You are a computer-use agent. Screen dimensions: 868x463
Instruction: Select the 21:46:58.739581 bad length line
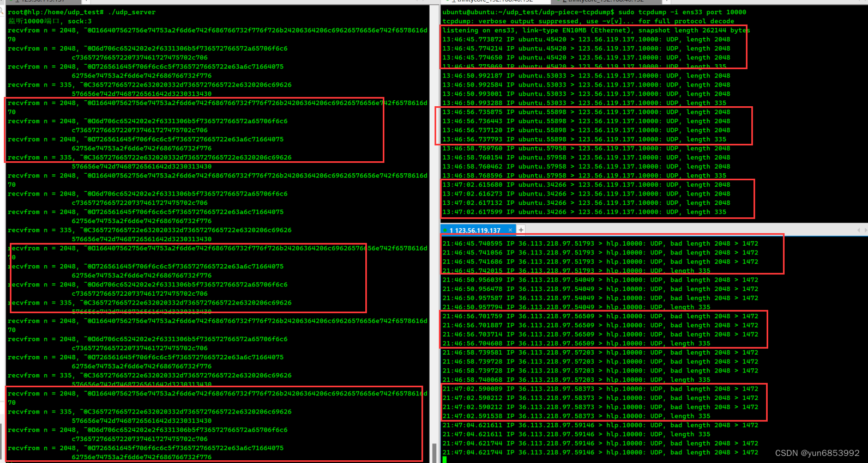[x=600, y=352]
